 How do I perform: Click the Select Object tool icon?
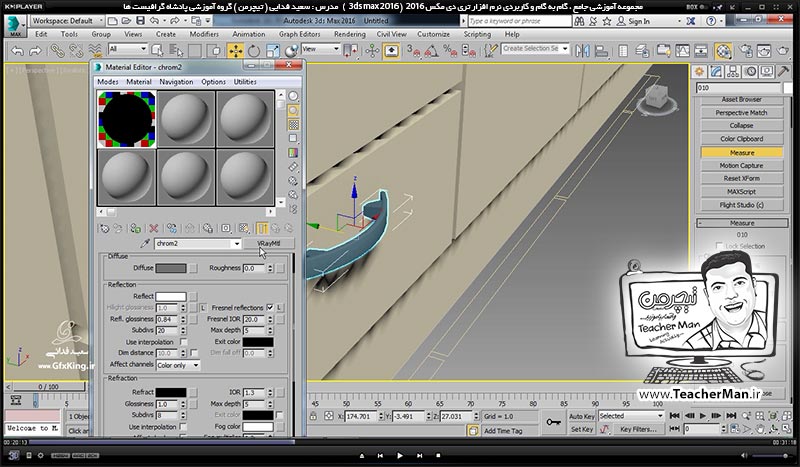click(157, 51)
